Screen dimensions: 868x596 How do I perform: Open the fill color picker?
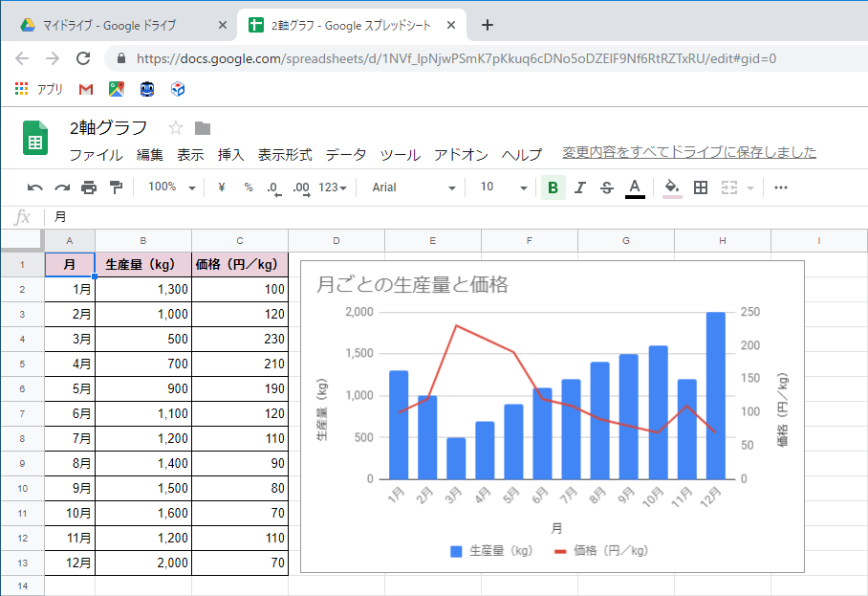pos(670,188)
